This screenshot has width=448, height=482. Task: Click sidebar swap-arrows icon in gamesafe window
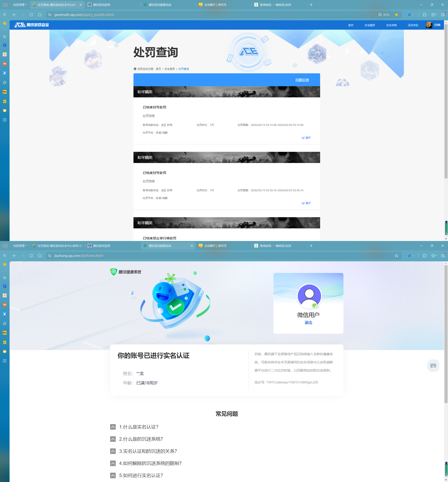(5, 37)
